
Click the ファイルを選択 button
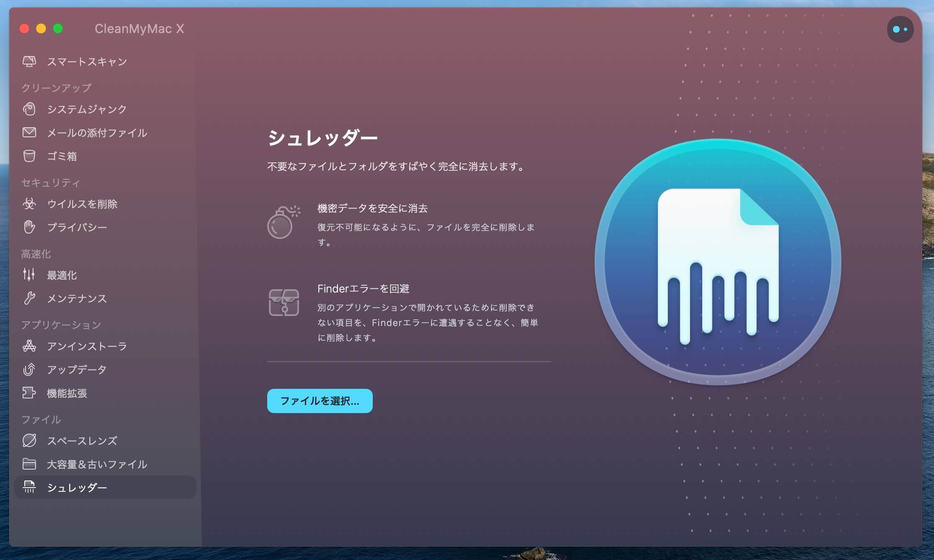[320, 401]
